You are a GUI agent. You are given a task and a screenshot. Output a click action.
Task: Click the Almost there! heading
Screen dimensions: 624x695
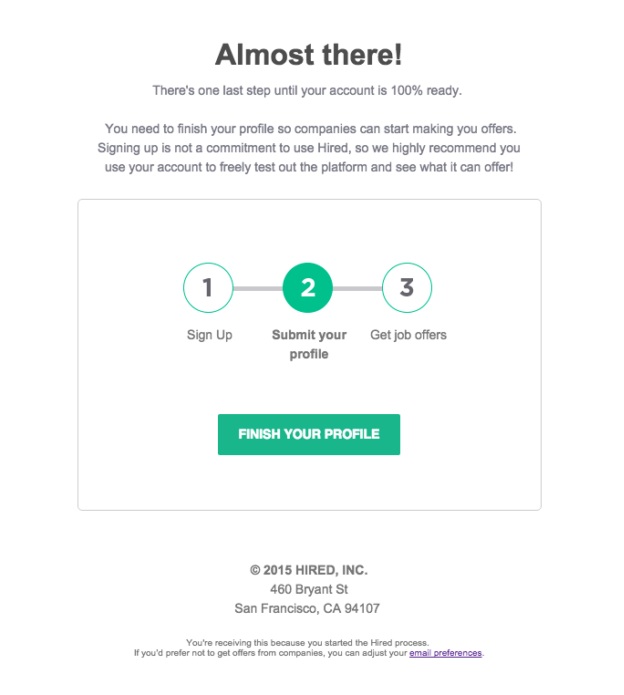tap(309, 55)
